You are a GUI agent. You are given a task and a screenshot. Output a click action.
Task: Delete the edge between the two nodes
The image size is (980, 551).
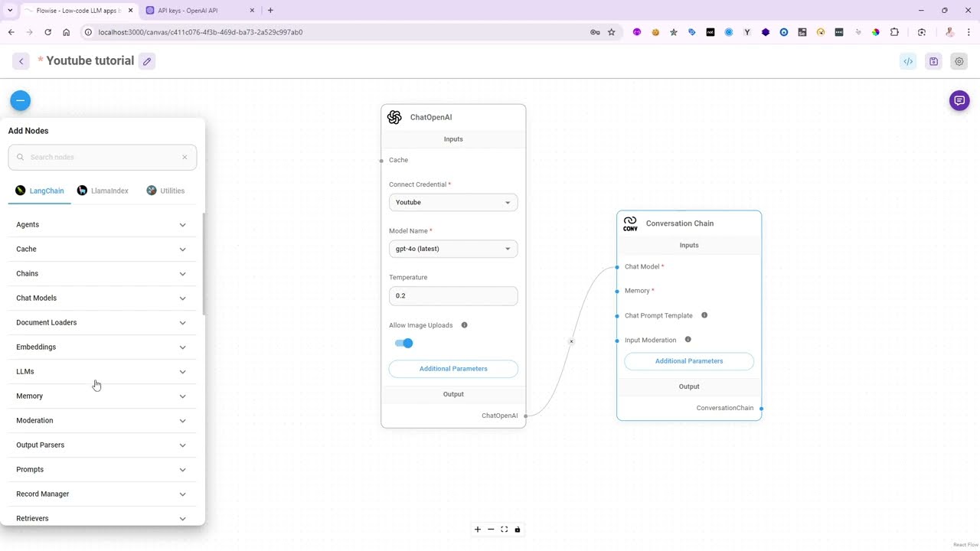571,341
